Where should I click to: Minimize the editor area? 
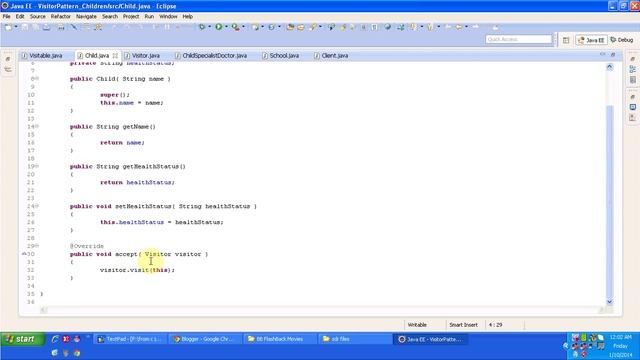[603, 54]
